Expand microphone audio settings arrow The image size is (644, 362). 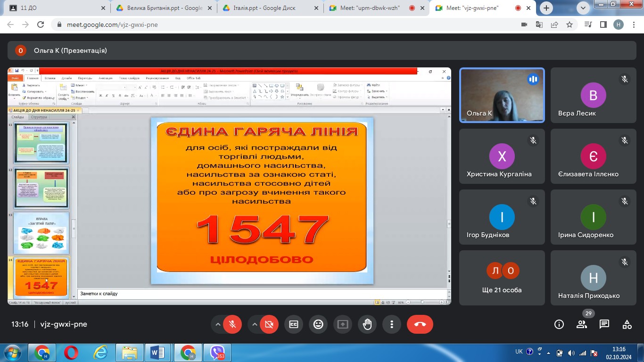pos(218,324)
